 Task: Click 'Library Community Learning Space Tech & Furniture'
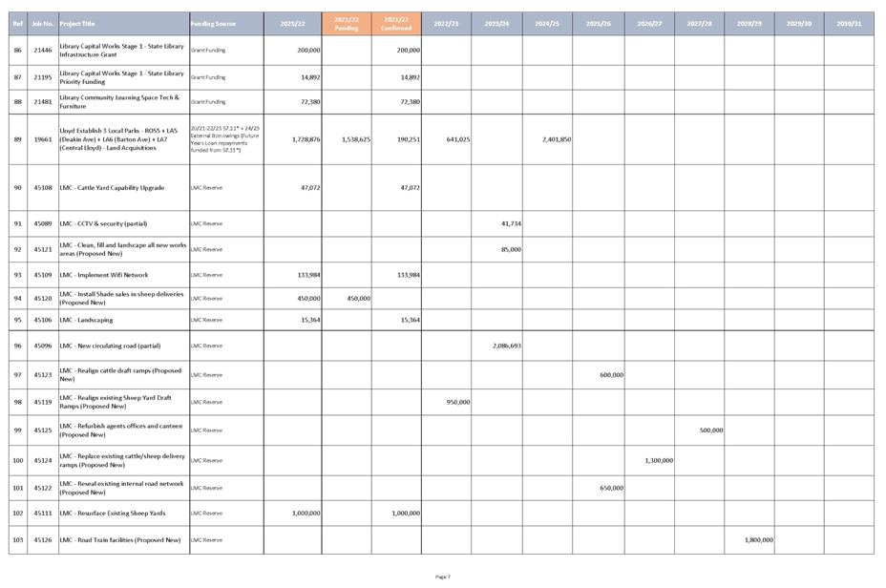pos(119,102)
